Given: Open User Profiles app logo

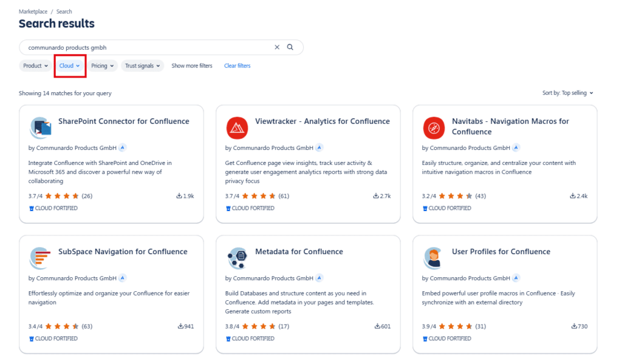Looking at the screenshot, I should tap(432, 258).
